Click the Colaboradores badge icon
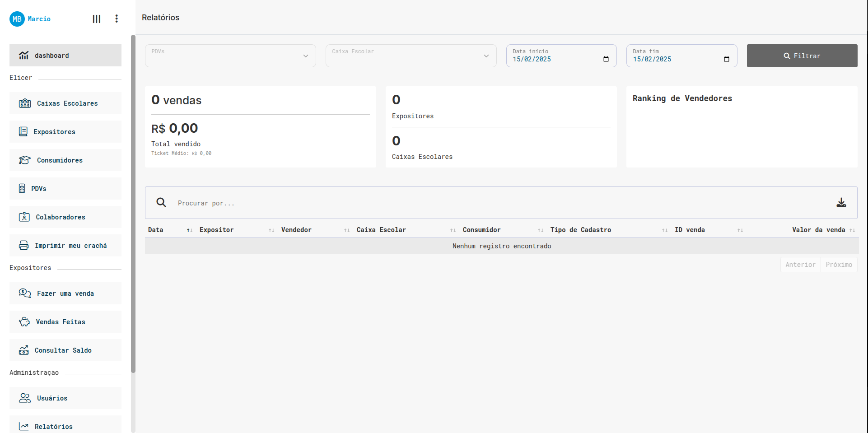The image size is (868, 433). [24, 217]
